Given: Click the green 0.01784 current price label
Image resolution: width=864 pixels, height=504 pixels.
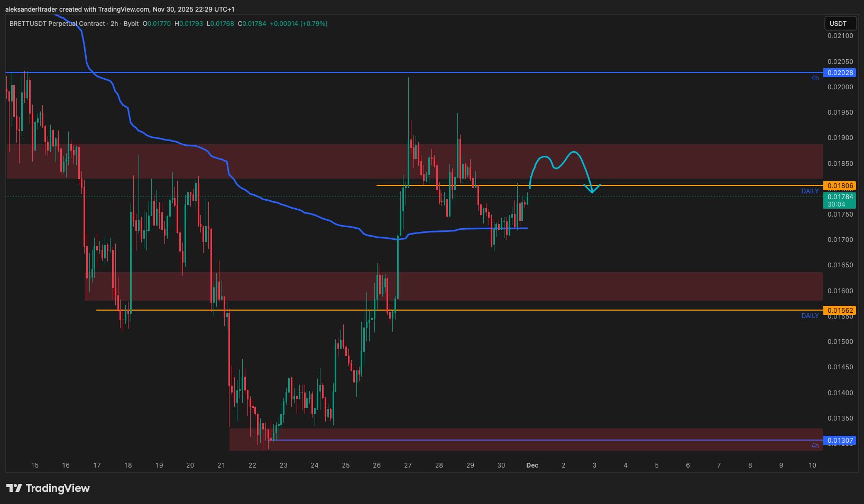Looking at the screenshot, I should tap(840, 198).
